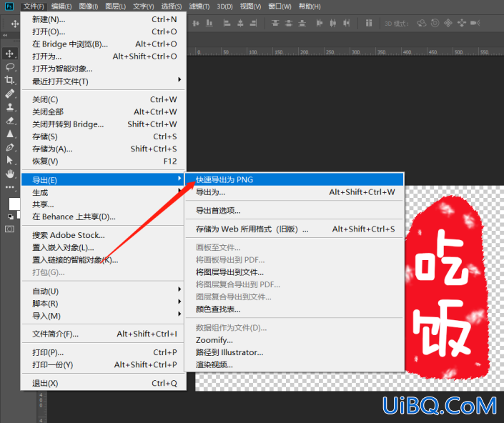
Task: Choose 将图层导出到文件...
Action: click(x=295, y=272)
